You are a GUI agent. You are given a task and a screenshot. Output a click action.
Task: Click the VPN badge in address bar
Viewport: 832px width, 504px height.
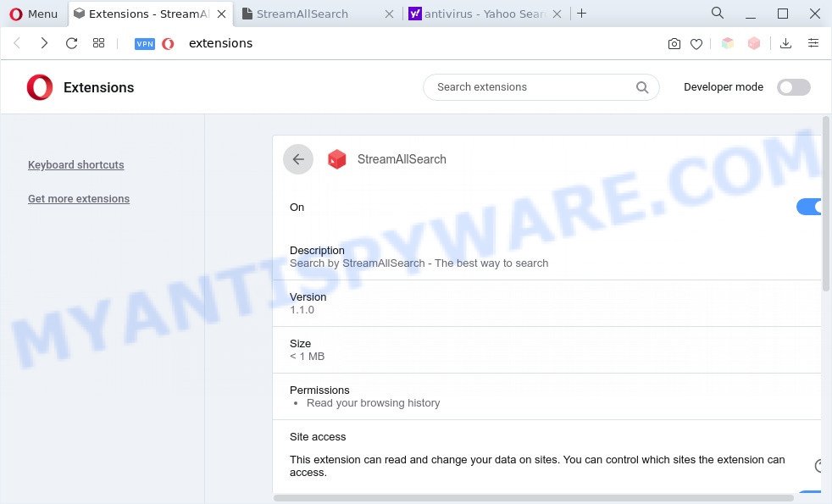(x=144, y=43)
